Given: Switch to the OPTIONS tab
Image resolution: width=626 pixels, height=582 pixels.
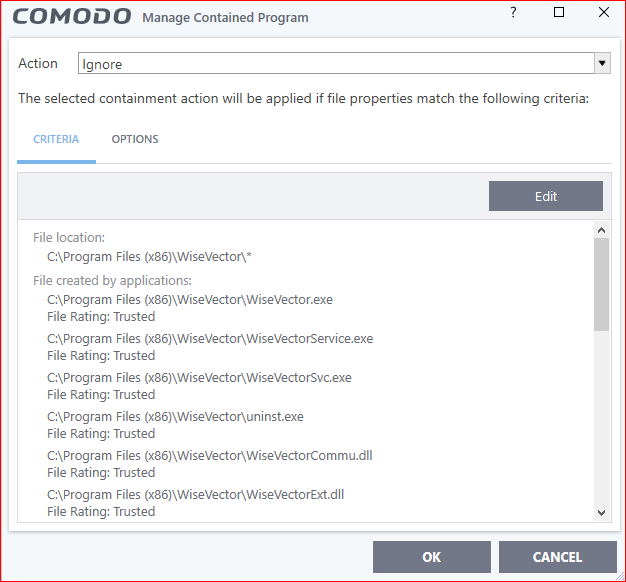Looking at the screenshot, I should pos(135,139).
